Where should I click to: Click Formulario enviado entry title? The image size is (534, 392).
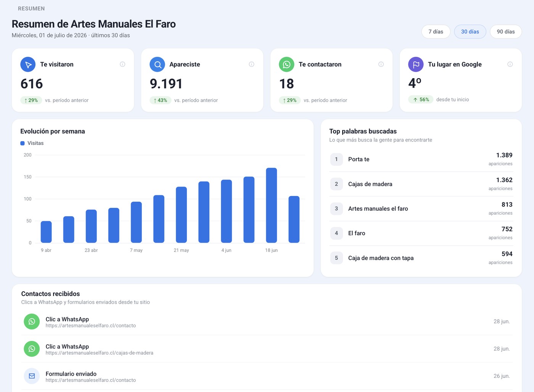click(71, 374)
